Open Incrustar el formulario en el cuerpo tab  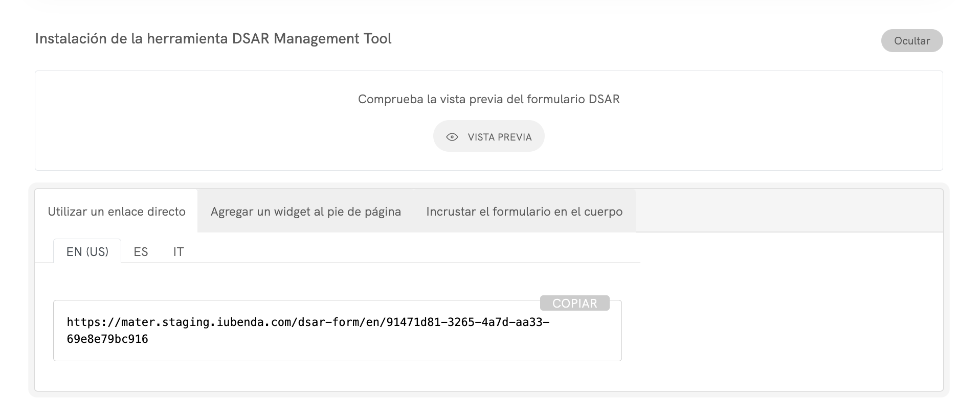(x=524, y=212)
